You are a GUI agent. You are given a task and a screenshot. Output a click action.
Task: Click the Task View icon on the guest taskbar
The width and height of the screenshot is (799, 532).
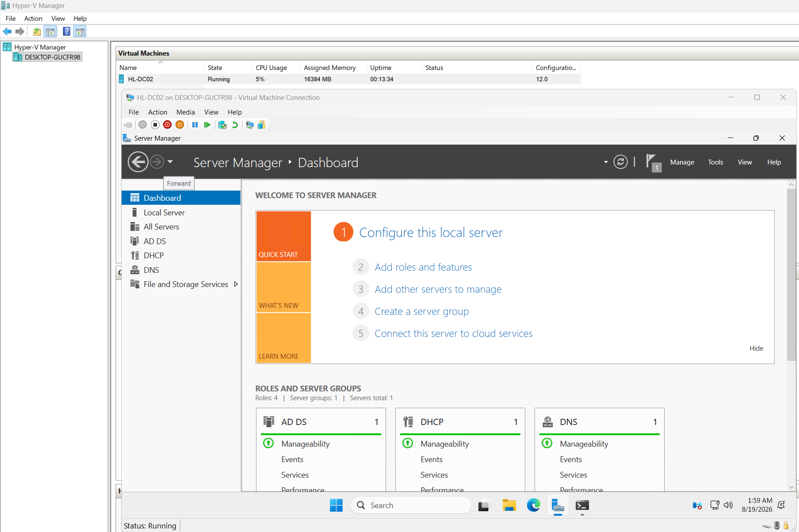point(485,505)
